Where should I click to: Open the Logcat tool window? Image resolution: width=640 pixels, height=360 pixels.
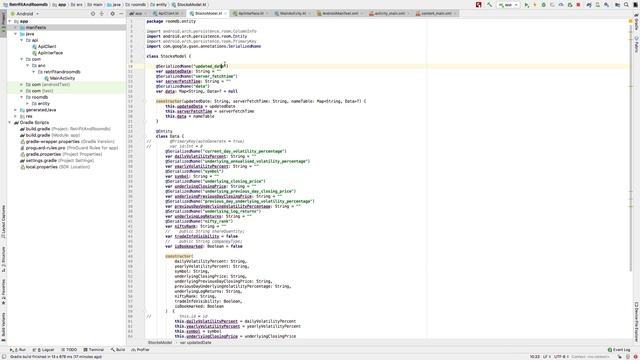[x=43, y=350]
